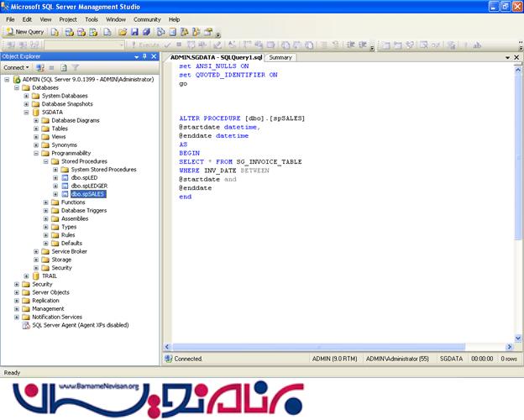Open the Properties Window toolbar icon
The height and width of the screenshot is (420, 524).
[208, 32]
